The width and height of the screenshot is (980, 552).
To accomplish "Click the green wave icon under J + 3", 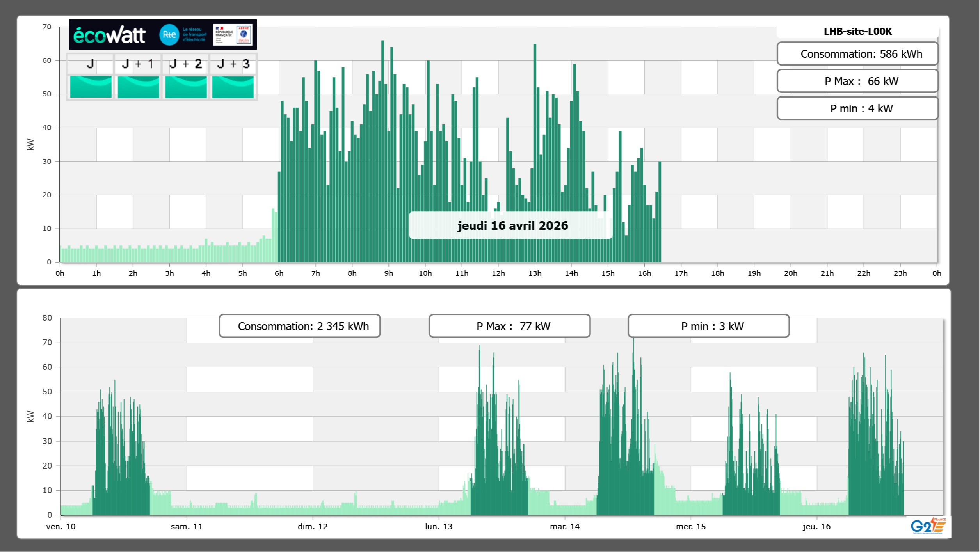I will [233, 87].
